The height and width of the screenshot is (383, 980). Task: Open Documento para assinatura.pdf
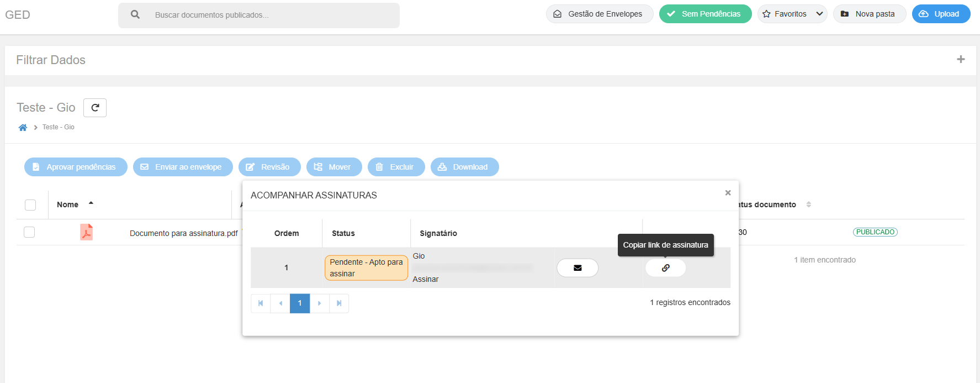click(184, 233)
